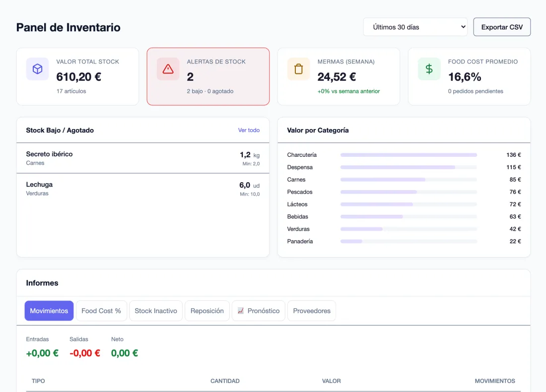Image resolution: width=546 pixels, height=392 pixels.
Task: Click the box icon for Valor Total Stock
Action: click(x=37, y=69)
